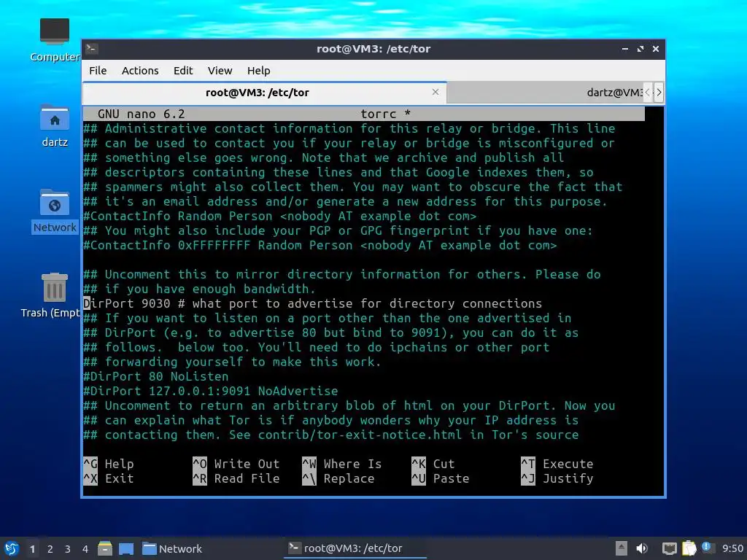Open the Help menu

[x=259, y=71]
